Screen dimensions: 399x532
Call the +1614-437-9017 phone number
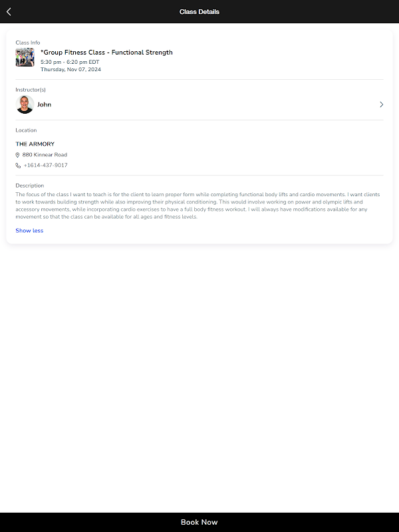[45, 166]
